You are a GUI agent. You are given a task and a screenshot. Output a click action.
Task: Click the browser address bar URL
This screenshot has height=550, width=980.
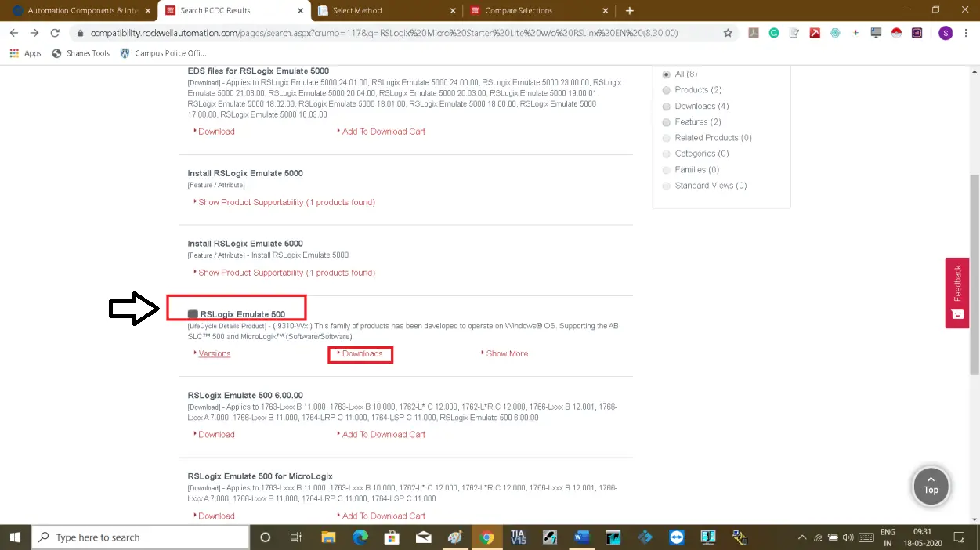(x=384, y=33)
